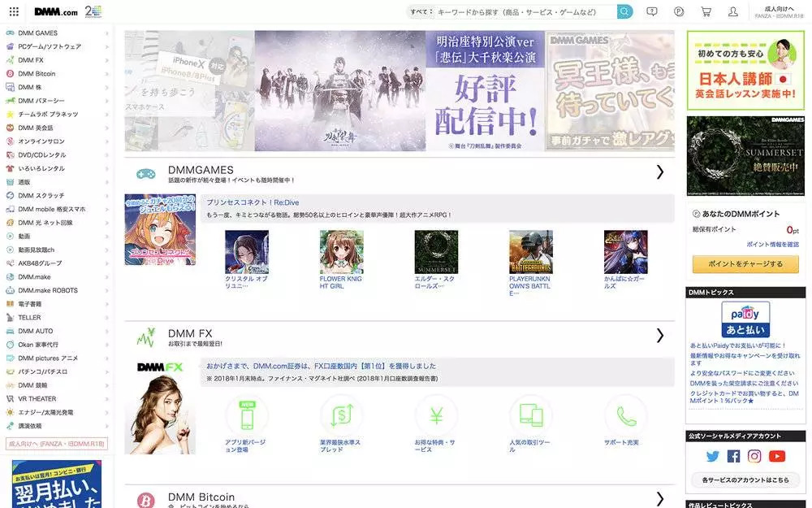Image resolution: width=812 pixels, height=508 pixels.
Task: Open the shopping cart icon
Action: coord(706,11)
